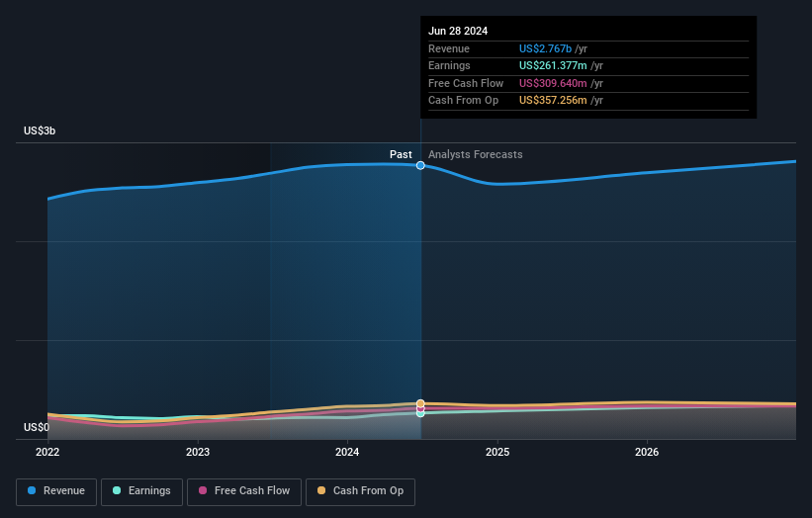The image size is (812, 518).
Task: Toggle the Earnings legend series
Action: [141, 491]
